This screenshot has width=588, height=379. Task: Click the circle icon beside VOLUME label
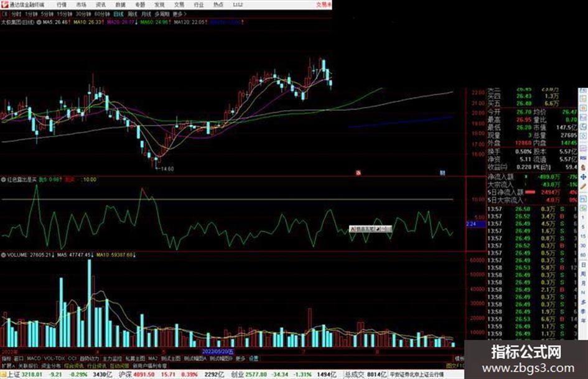[3, 255]
